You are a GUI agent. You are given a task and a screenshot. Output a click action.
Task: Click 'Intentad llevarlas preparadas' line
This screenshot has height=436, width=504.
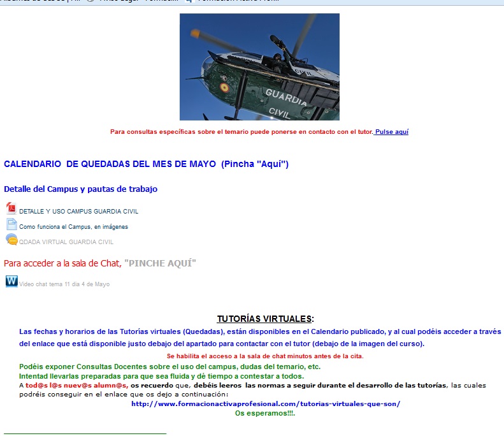[x=161, y=376]
